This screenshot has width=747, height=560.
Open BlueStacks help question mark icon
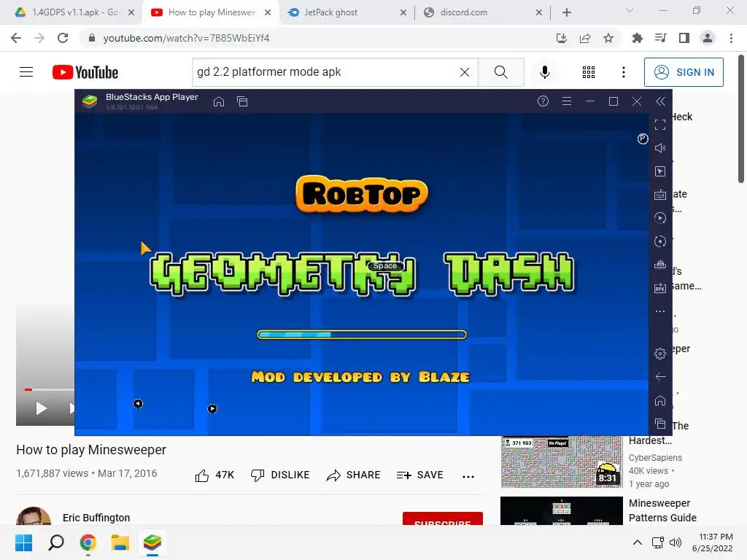coord(543,101)
